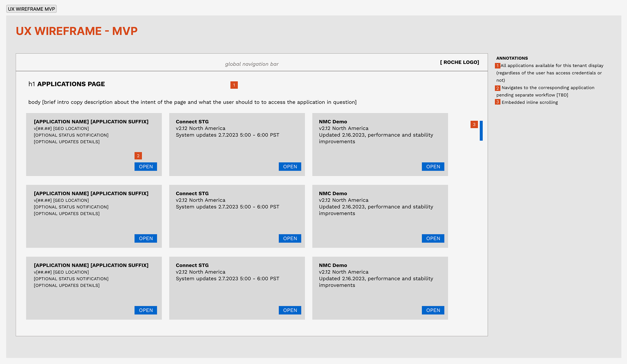Click the top-row 'NMC Demo' card title
The image size is (627, 364).
point(333,122)
